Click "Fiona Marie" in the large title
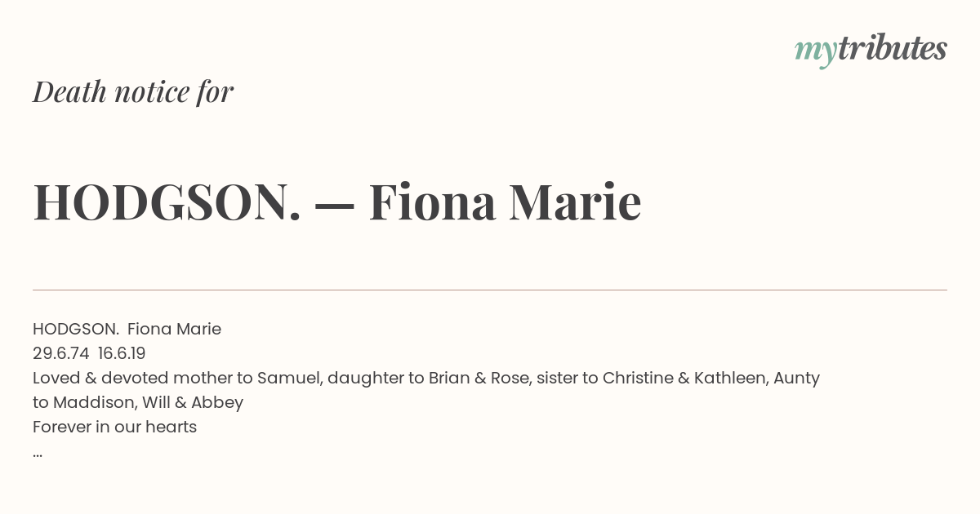The image size is (980, 514). (505, 202)
